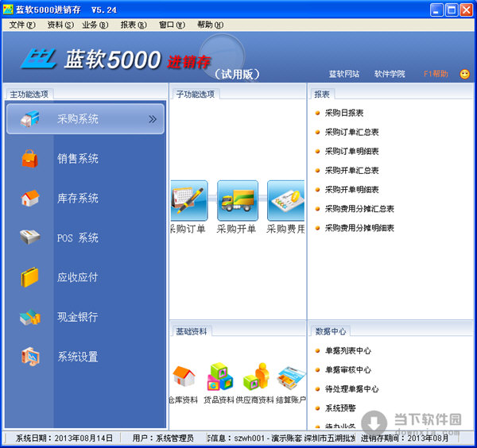Open the 采购订单 purchase order icon
The image size is (477, 448).
point(188,200)
